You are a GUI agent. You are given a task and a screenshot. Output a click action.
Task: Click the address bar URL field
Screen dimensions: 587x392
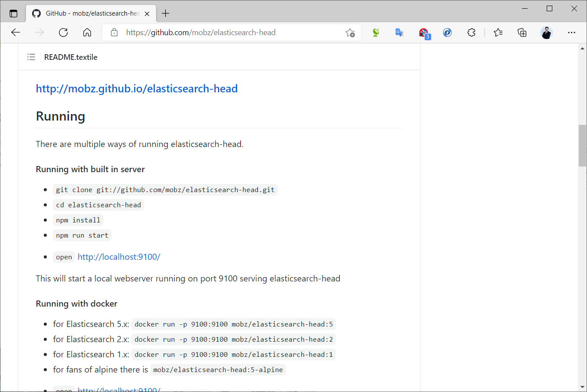coord(232,33)
